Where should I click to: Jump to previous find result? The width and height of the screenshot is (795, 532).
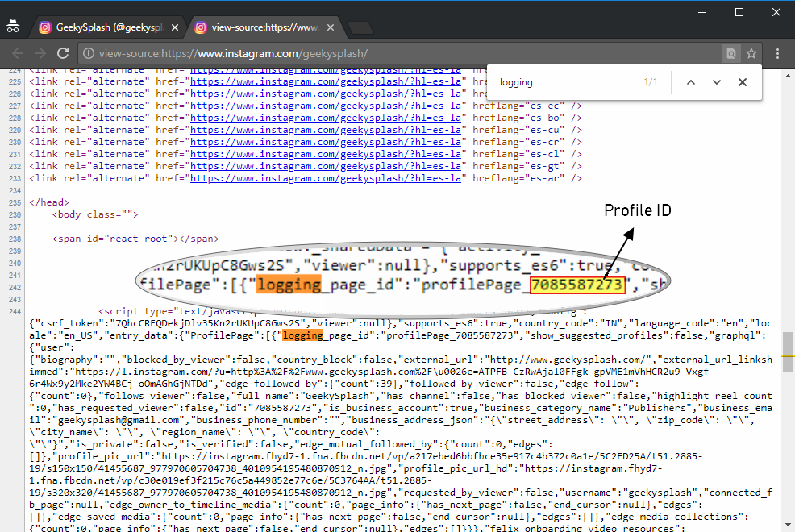690,82
